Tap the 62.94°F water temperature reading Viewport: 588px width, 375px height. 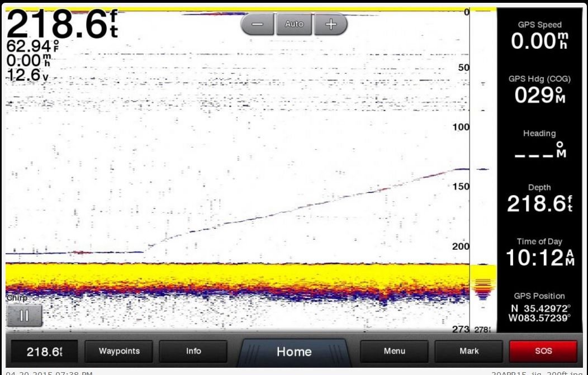click(x=33, y=46)
